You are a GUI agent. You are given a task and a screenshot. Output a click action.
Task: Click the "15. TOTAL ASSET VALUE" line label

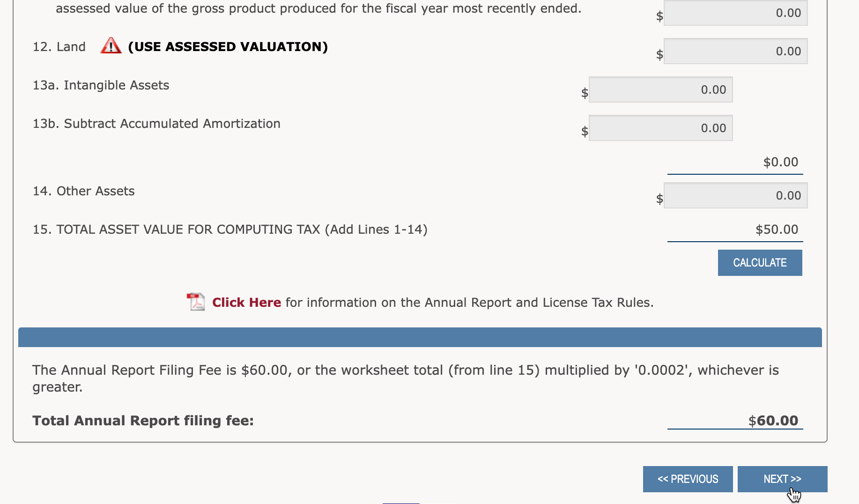click(x=230, y=230)
